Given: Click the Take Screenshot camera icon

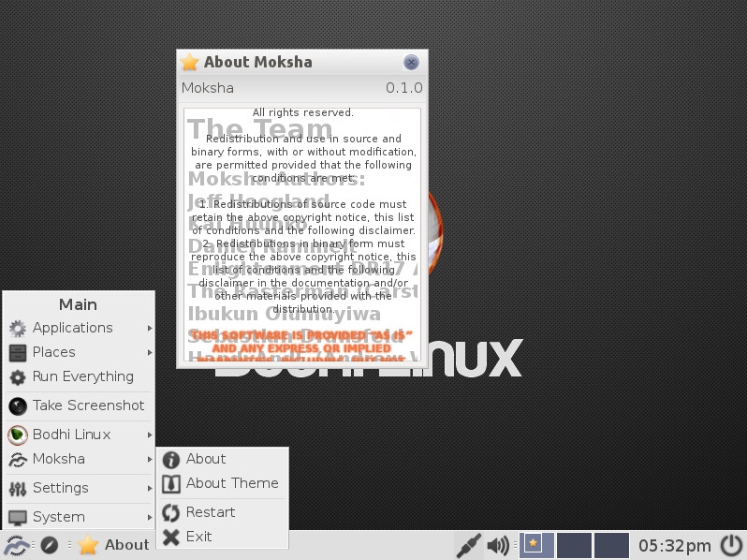Looking at the screenshot, I should (18, 406).
